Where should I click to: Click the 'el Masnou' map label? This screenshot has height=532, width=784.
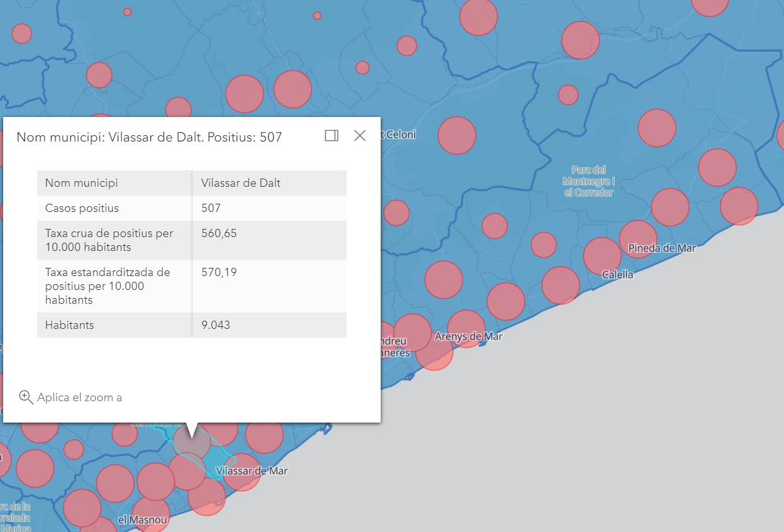pyautogui.click(x=143, y=520)
